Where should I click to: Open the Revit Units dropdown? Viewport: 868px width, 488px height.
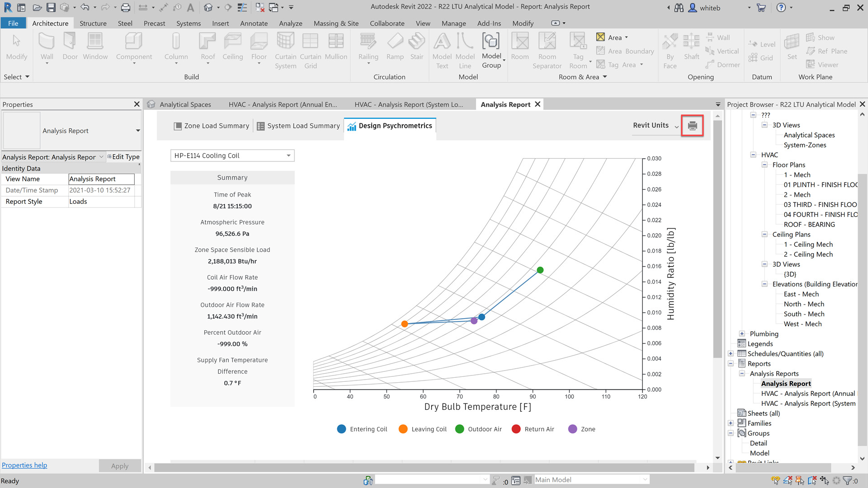pos(656,126)
